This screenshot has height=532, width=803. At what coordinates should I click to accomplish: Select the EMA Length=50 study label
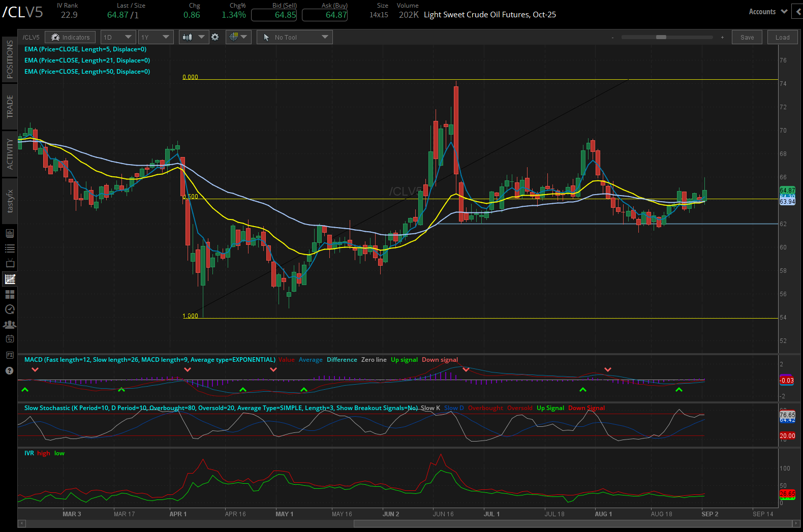(87, 72)
